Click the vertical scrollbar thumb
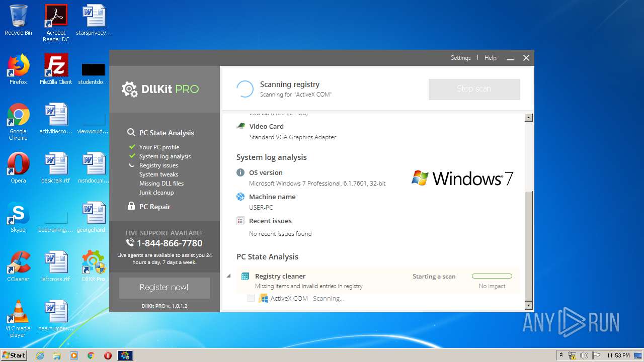Screen dimensions: 644x362 tap(528, 245)
